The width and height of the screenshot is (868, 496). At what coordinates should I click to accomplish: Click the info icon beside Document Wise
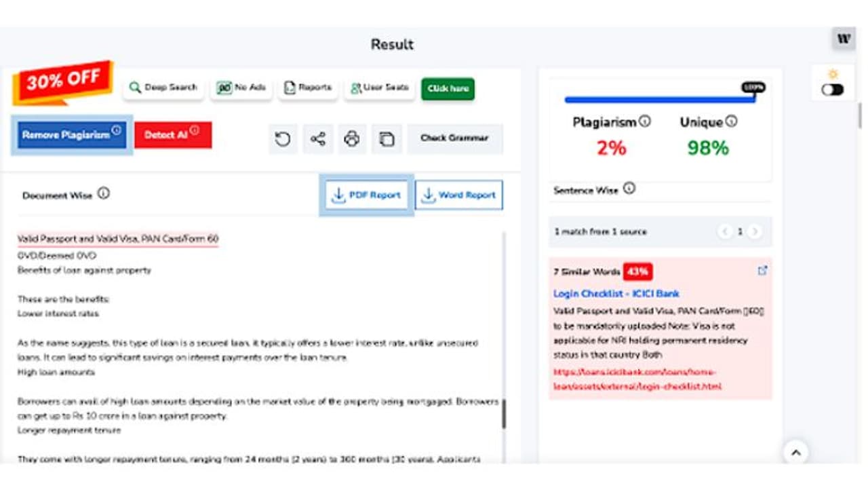(x=103, y=194)
